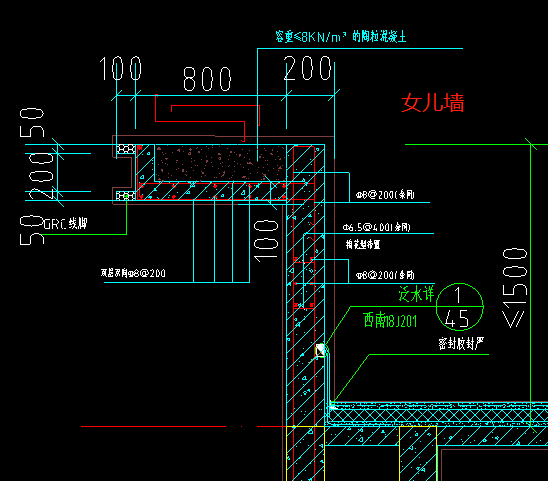Pick the top '200' horizontal dimension text

point(308,68)
